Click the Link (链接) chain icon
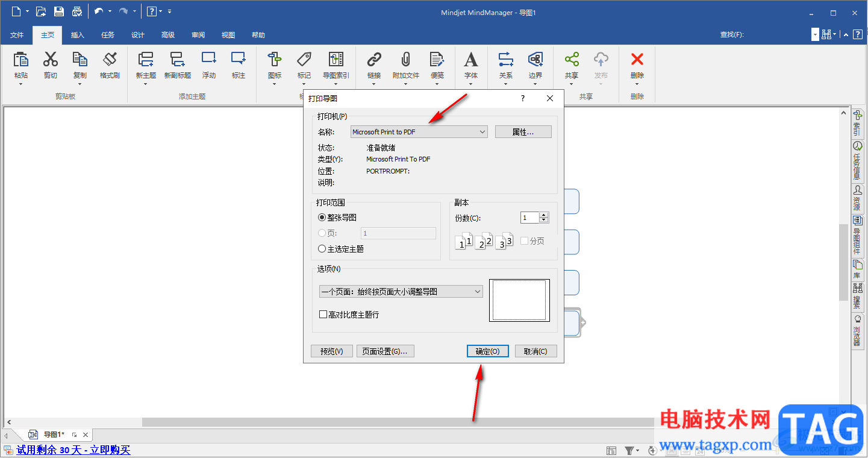 (374, 60)
